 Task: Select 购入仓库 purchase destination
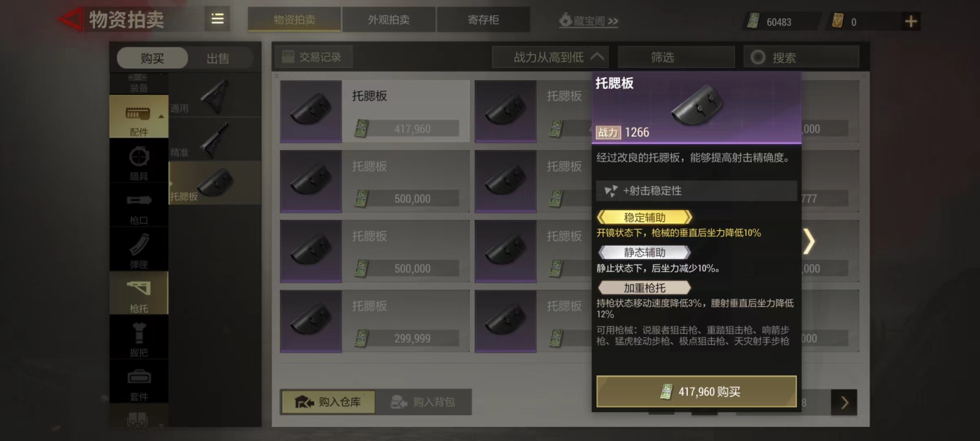pos(328,402)
